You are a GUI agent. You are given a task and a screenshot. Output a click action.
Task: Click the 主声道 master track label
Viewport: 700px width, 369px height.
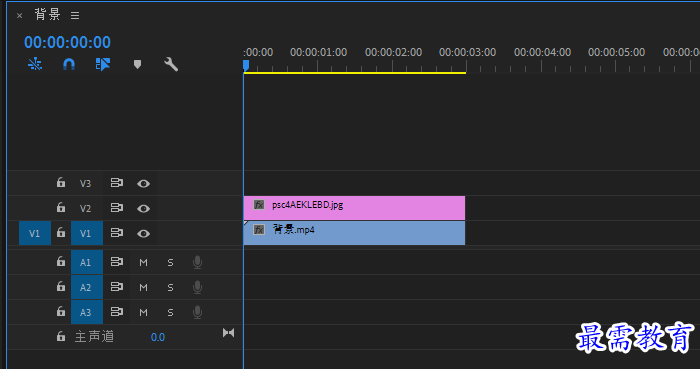[x=94, y=336]
